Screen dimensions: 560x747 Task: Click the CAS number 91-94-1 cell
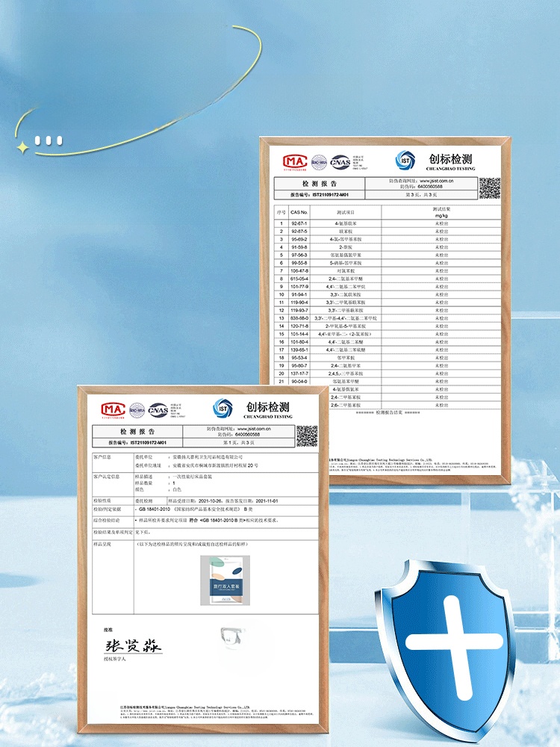tap(299, 294)
